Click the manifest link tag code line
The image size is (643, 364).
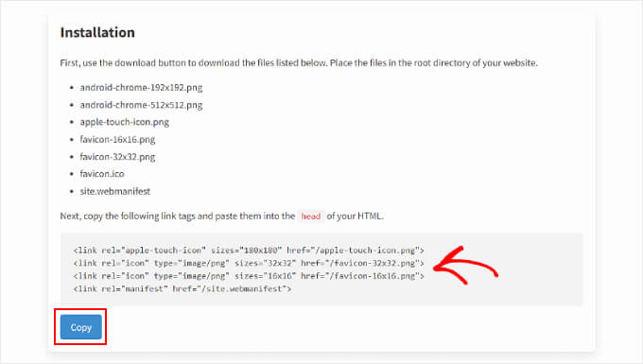(182, 288)
